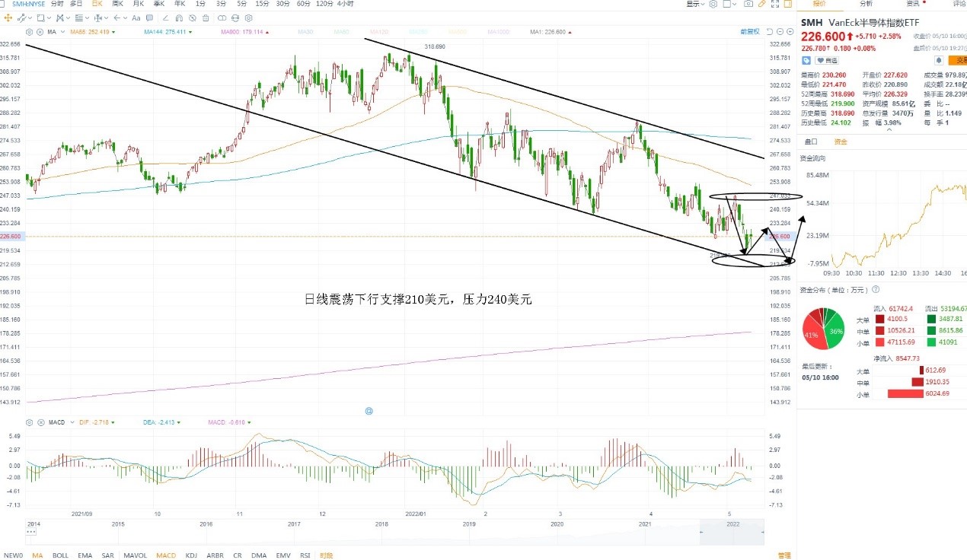Open MA indicator settings gear
967x560 pixels.
(29, 32)
